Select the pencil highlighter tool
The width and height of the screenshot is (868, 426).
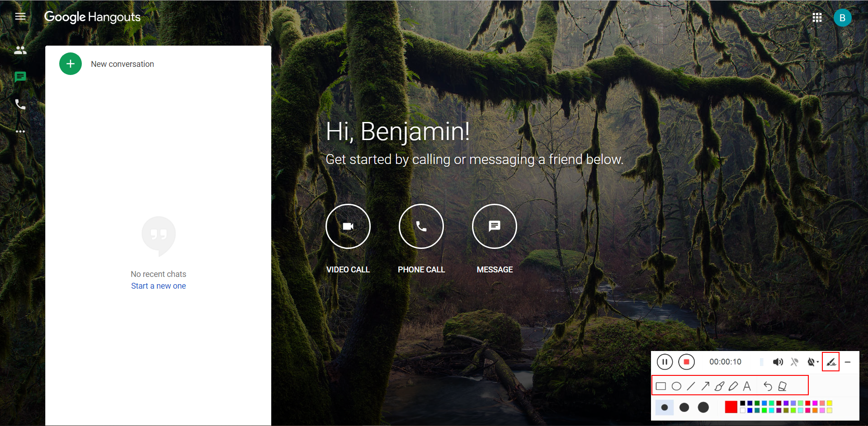click(x=733, y=386)
